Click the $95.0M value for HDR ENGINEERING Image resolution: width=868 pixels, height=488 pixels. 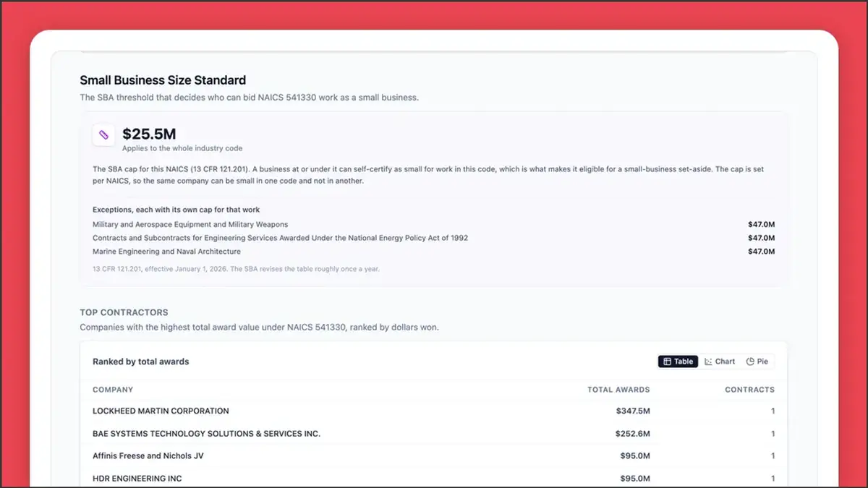(x=635, y=479)
